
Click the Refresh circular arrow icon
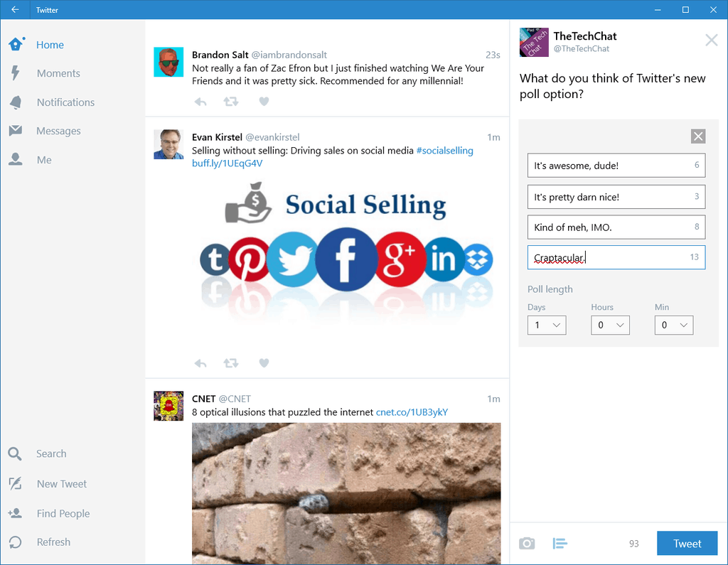pos(15,542)
